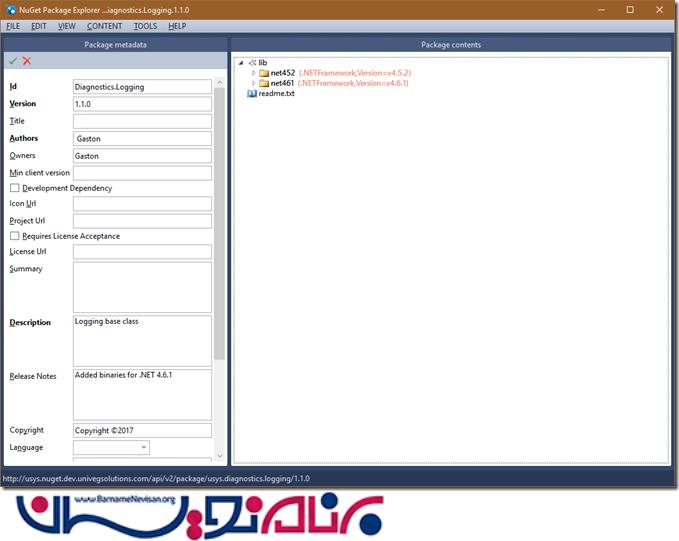
Task: Enable the Development Dependency checkbox
Action: (x=15, y=188)
